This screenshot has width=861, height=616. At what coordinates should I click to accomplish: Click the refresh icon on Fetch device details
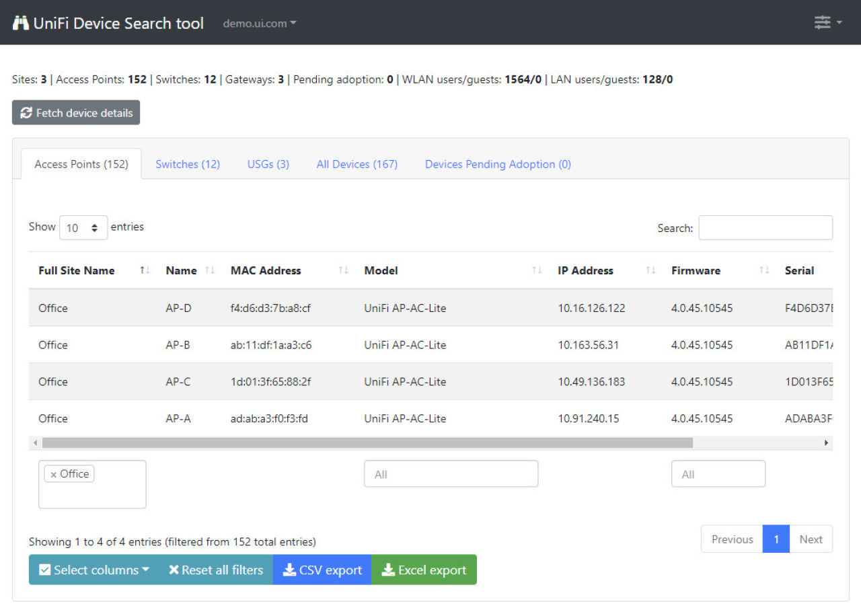click(26, 112)
